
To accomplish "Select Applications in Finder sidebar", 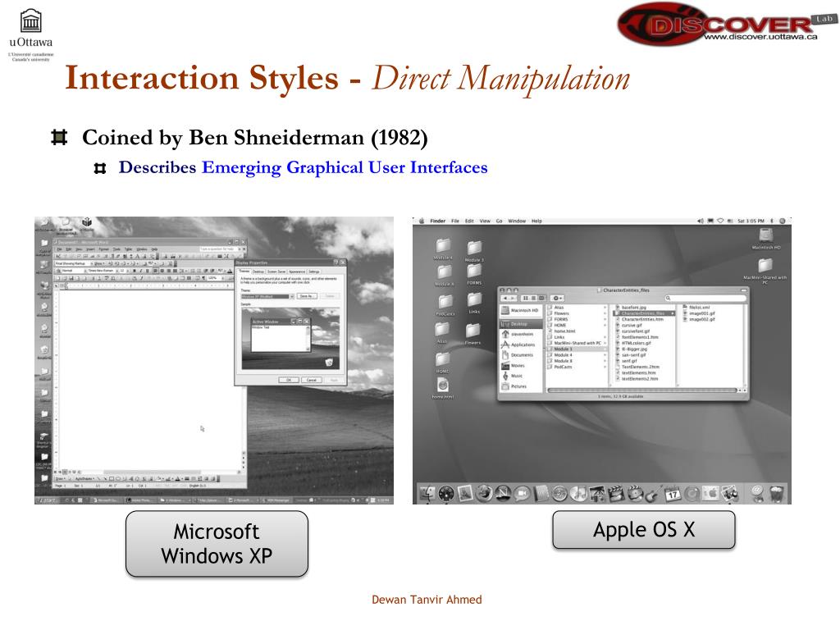I will point(518,345).
